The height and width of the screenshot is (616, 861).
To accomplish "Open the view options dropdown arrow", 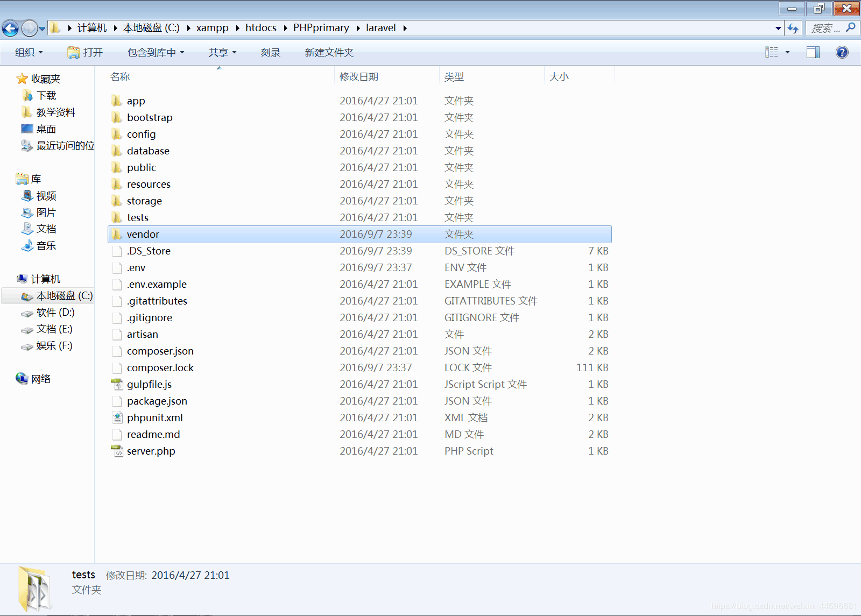I will coord(787,52).
